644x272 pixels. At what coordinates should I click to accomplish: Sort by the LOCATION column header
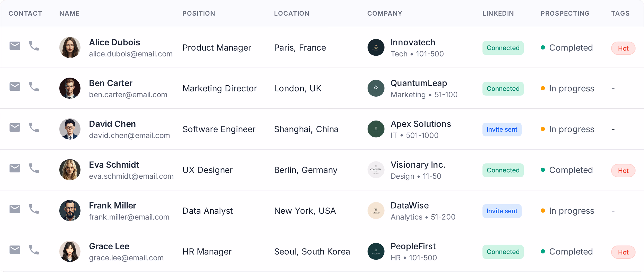click(x=292, y=14)
